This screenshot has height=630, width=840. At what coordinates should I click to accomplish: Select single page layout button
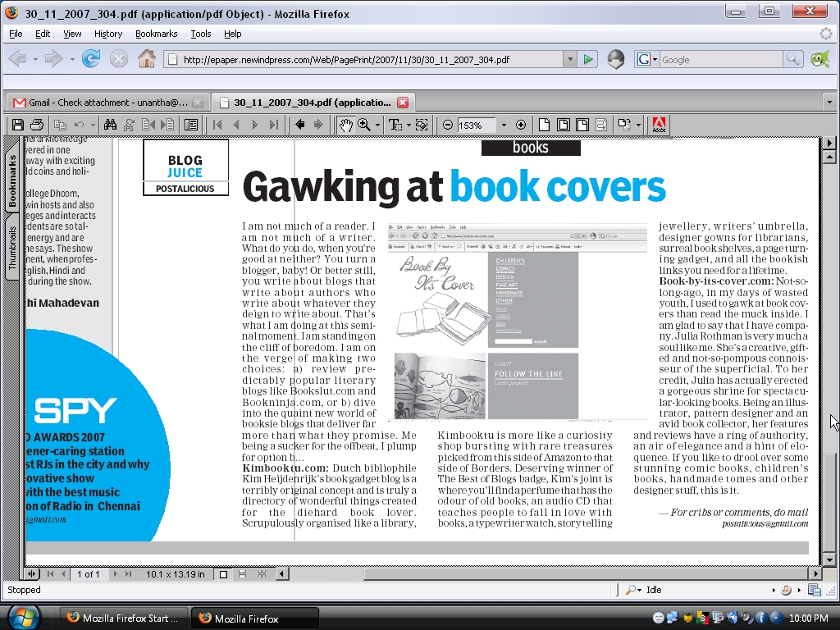223,574
